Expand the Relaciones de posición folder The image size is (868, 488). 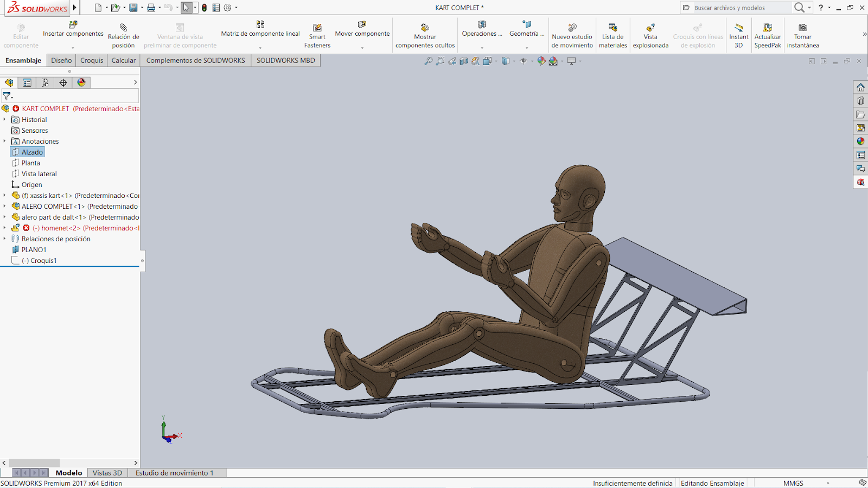point(5,239)
